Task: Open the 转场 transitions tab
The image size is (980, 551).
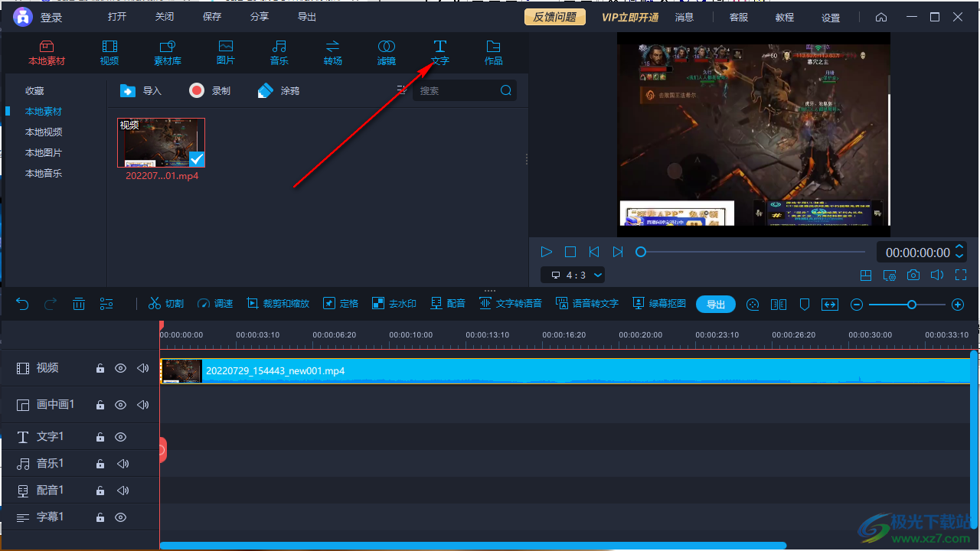Action: pyautogui.click(x=333, y=53)
